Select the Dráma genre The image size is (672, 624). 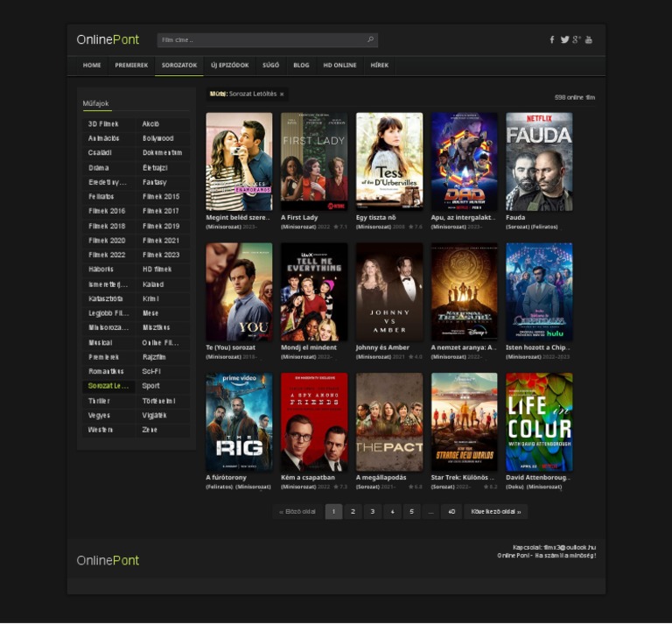(x=108, y=168)
